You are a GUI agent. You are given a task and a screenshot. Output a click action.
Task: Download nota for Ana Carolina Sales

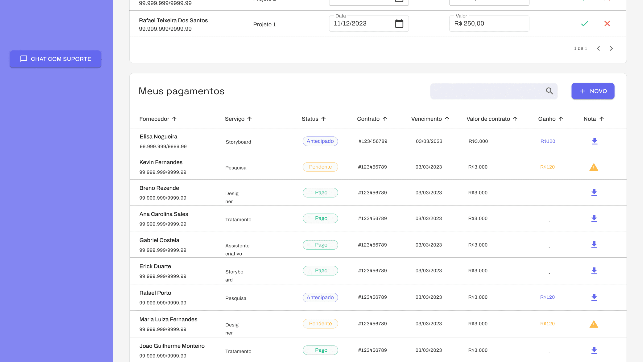click(594, 218)
